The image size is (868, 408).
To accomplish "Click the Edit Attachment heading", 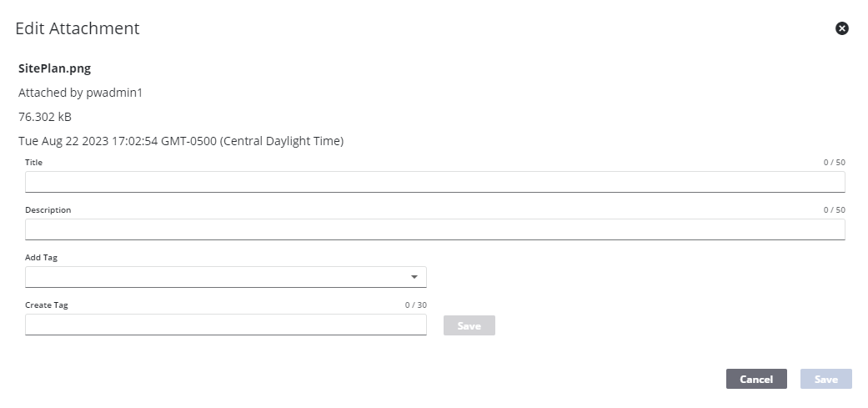I will 78,28.
